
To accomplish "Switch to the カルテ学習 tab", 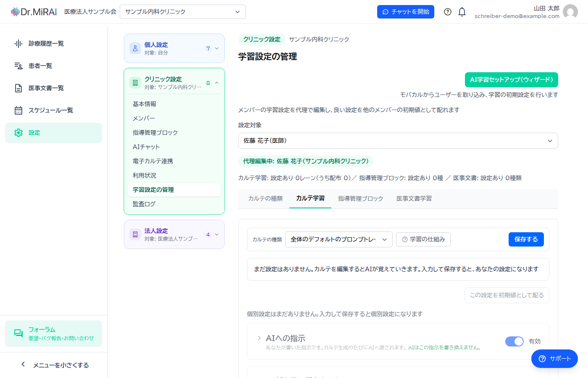I will 310,199.
